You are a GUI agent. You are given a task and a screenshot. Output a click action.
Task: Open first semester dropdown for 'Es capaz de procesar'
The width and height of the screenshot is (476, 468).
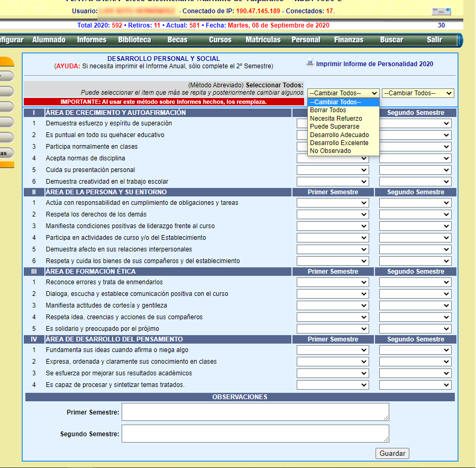click(x=333, y=385)
